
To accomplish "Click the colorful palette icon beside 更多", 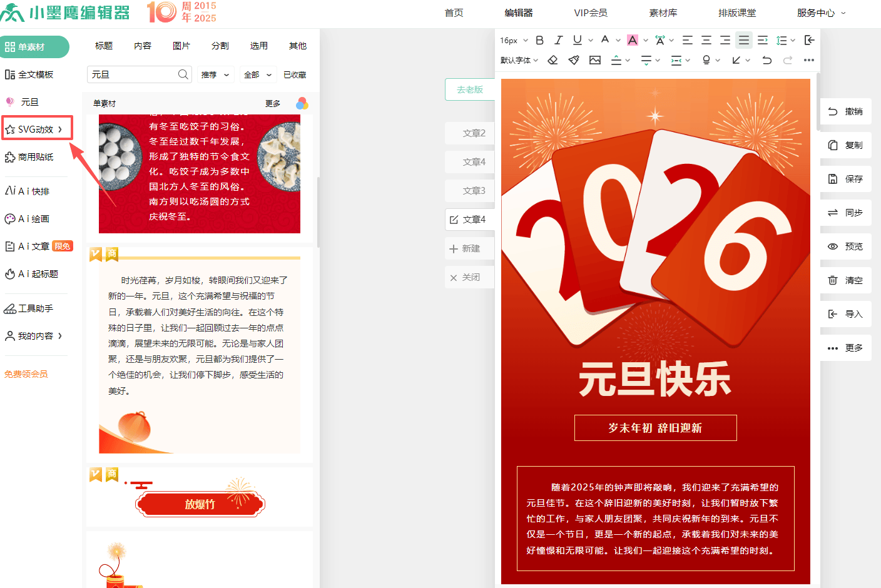I will pyautogui.click(x=302, y=103).
